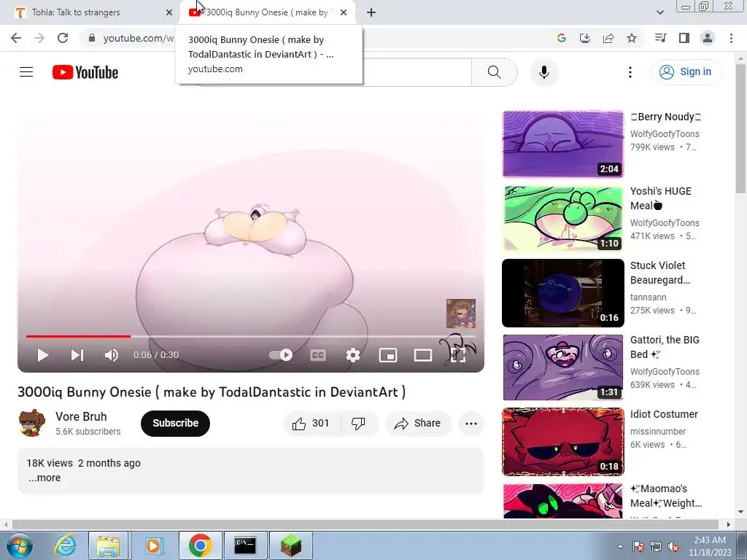This screenshot has height=560, width=747.
Task: Open Yoshi's HUGE Meal thumbnail
Action: click(x=562, y=219)
